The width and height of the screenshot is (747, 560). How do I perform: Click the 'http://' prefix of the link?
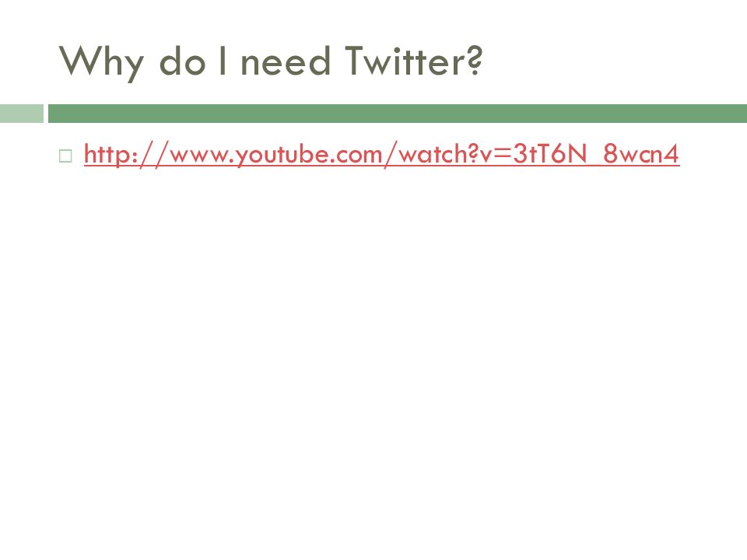[126, 154]
